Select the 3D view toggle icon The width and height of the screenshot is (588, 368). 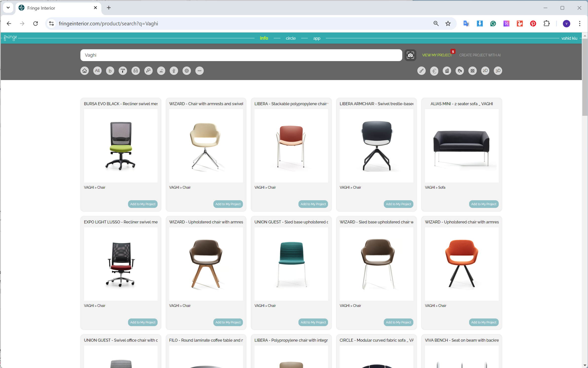498,70
